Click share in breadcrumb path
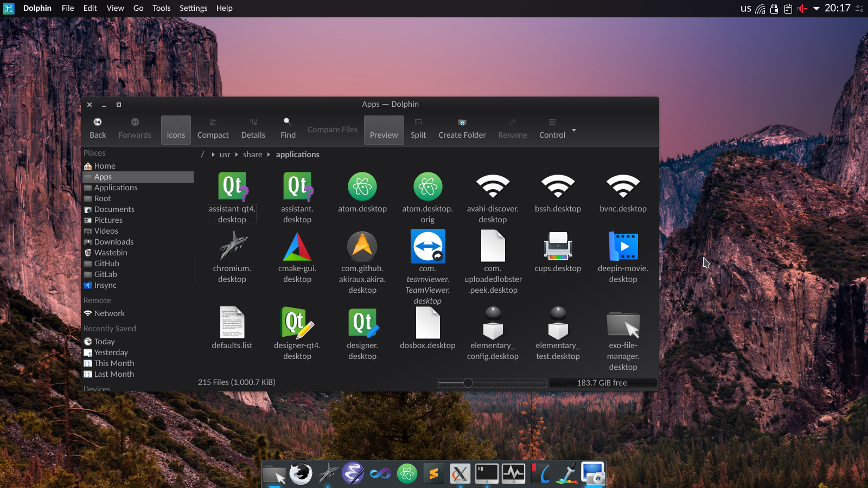868x488 pixels. pyautogui.click(x=252, y=155)
